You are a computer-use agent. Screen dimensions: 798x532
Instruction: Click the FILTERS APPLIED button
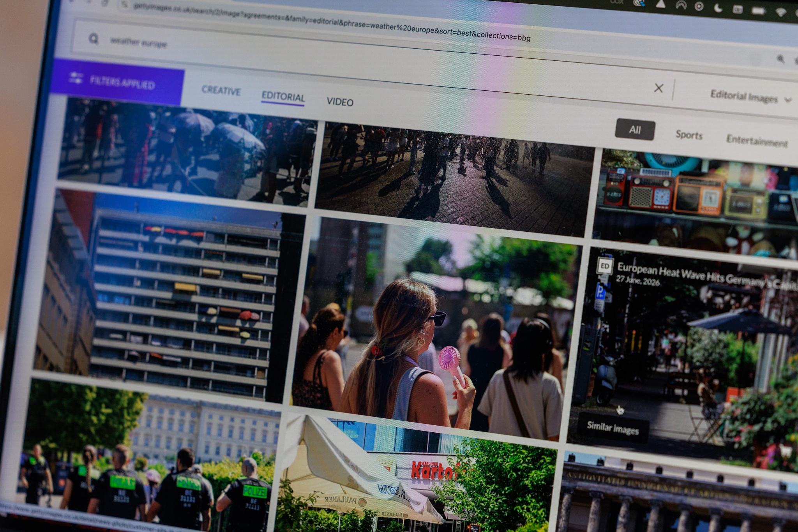click(x=117, y=81)
